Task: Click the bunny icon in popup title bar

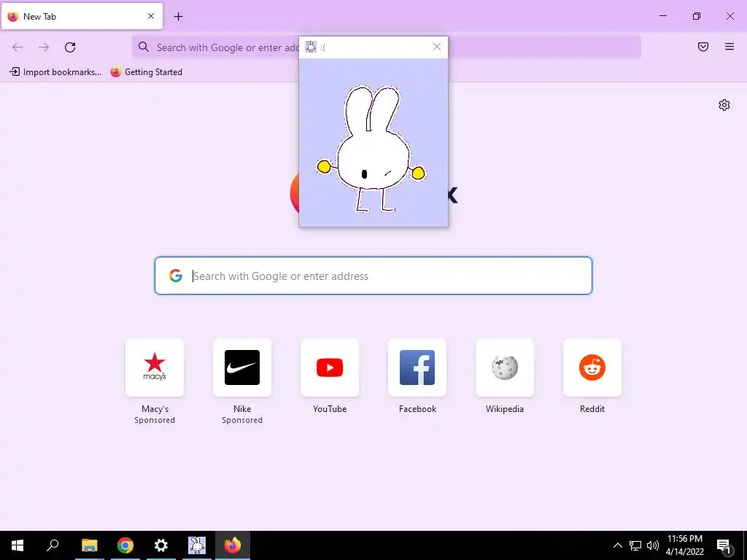Action: (x=311, y=47)
